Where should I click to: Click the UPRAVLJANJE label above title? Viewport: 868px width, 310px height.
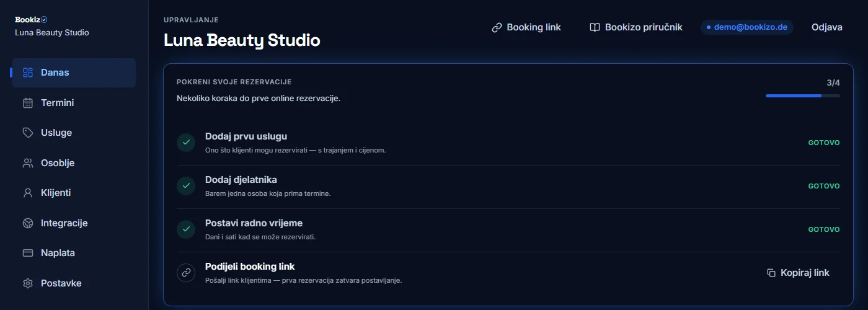191,20
